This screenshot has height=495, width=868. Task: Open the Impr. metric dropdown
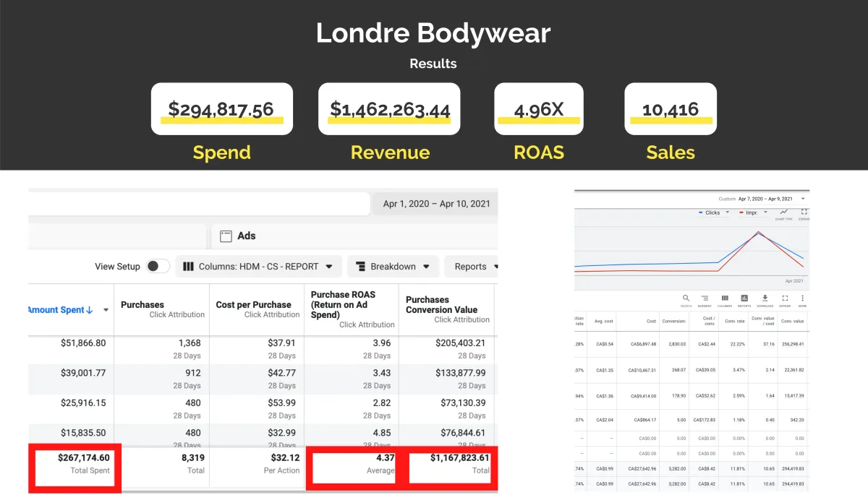tap(752, 212)
